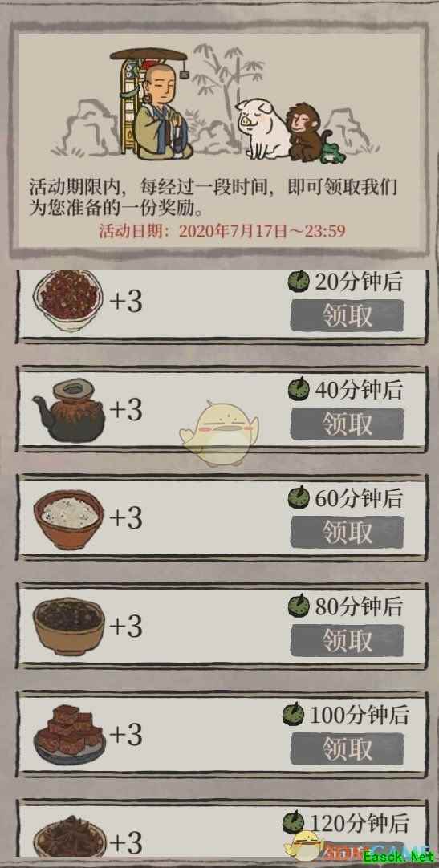Claim the 40分钟后 reward with 领取
Viewport: 439px width, 868px height.
click(347, 424)
